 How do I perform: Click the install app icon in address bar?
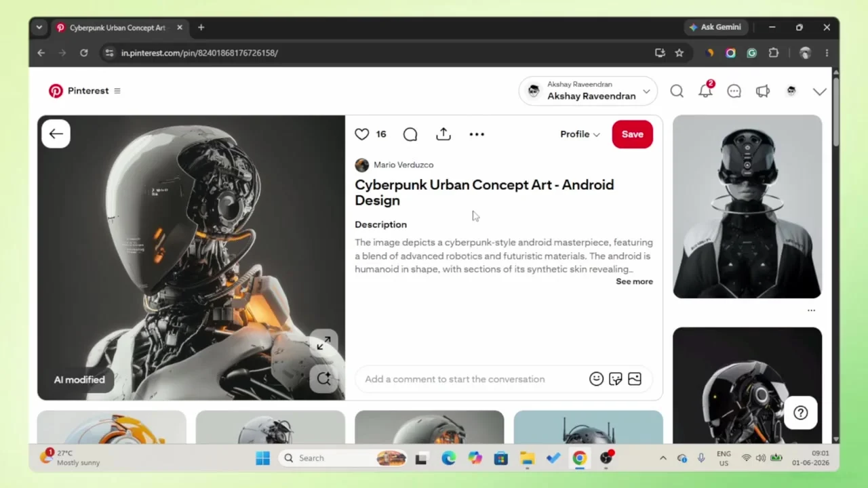pyautogui.click(x=660, y=53)
